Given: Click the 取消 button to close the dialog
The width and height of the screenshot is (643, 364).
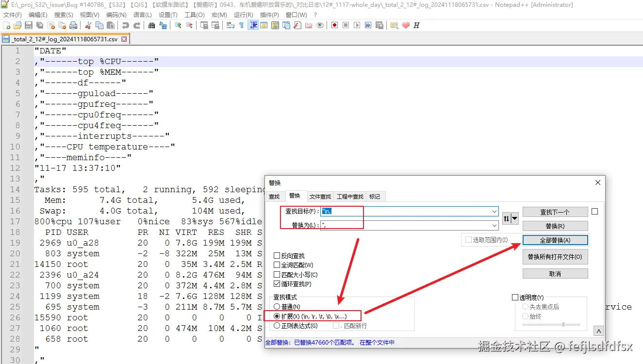Looking at the screenshot, I should (x=555, y=273).
